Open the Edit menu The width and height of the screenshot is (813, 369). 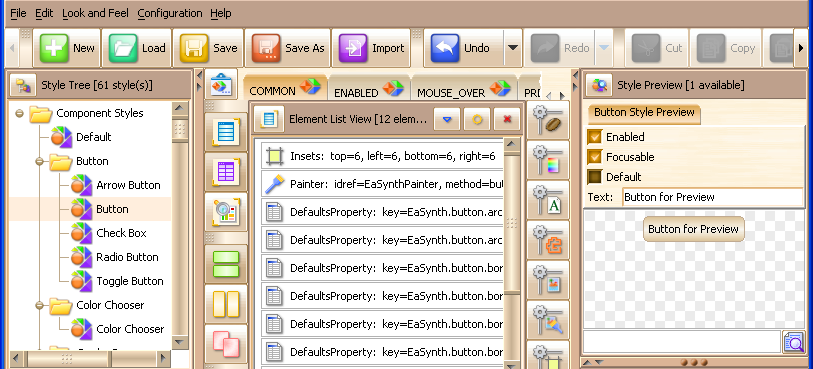44,13
